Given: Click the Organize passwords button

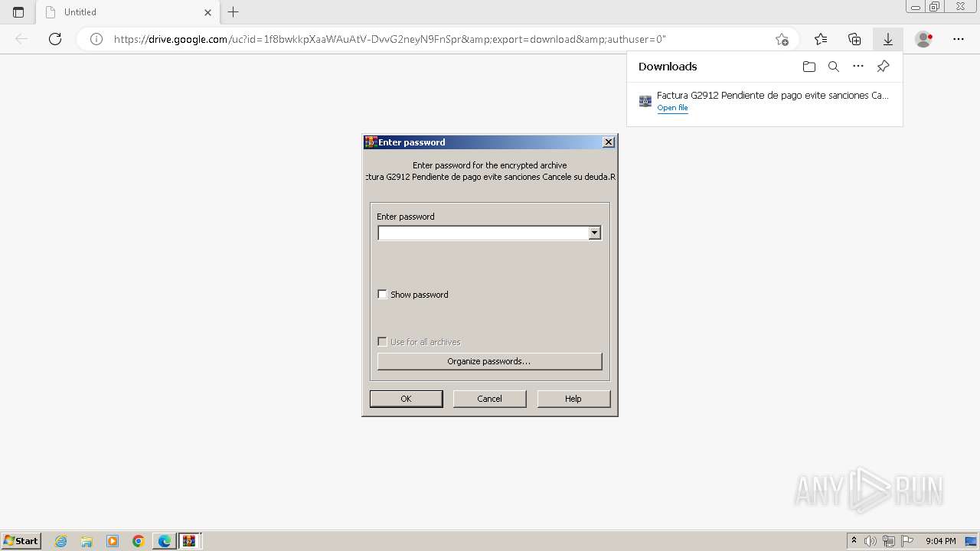Looking at the screenshot, I should pos(489,361).
